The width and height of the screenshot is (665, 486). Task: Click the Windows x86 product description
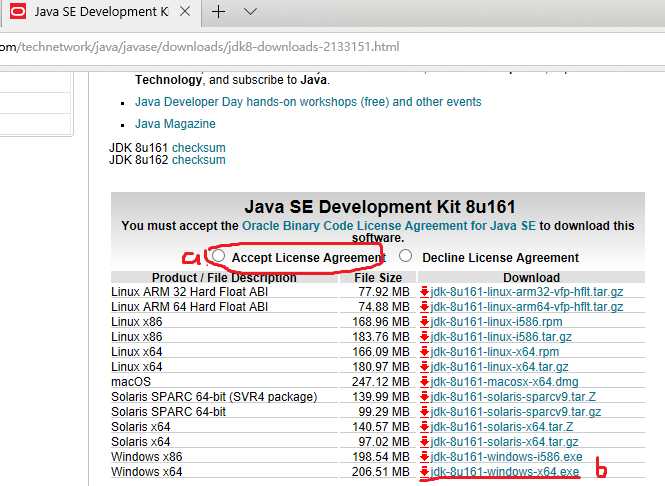[147, 457]
